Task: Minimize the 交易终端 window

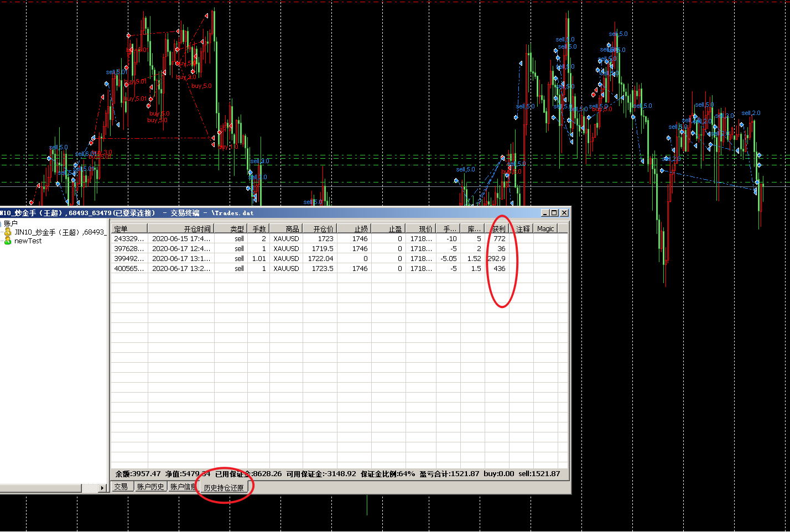Action: pos(545,213)
